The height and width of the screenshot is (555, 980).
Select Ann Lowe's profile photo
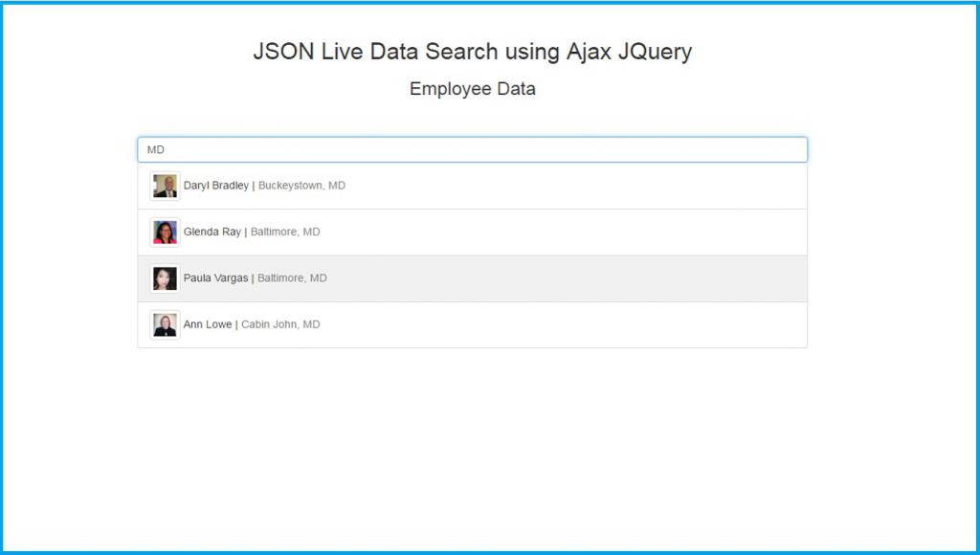(x=165, y=324)
